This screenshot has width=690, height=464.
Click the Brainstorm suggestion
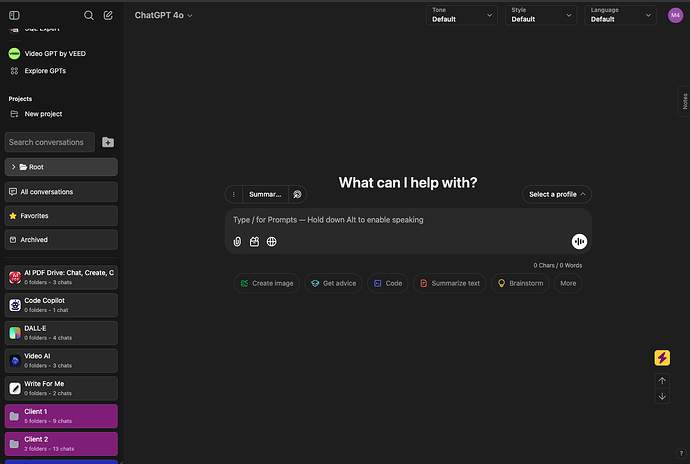pyautogui.click(x=520, y=283)
